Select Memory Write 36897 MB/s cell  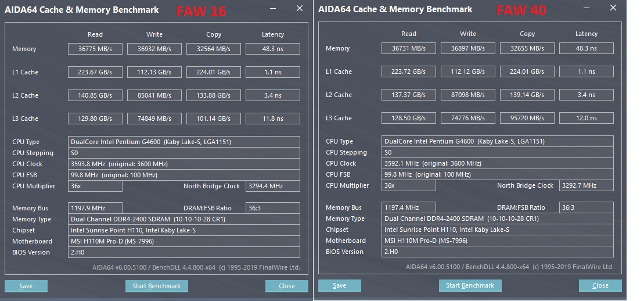(x=467, y=49)
